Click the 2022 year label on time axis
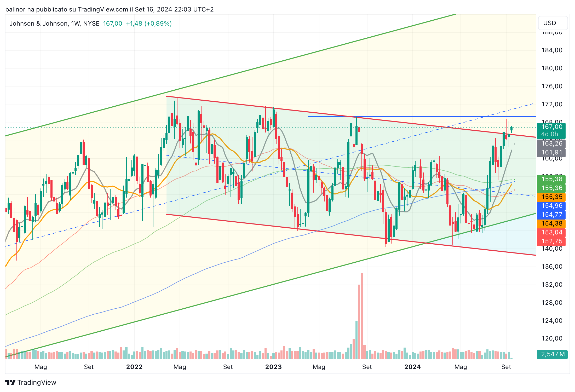Screen dimensions: 575x392 click(x=134, y=367)
